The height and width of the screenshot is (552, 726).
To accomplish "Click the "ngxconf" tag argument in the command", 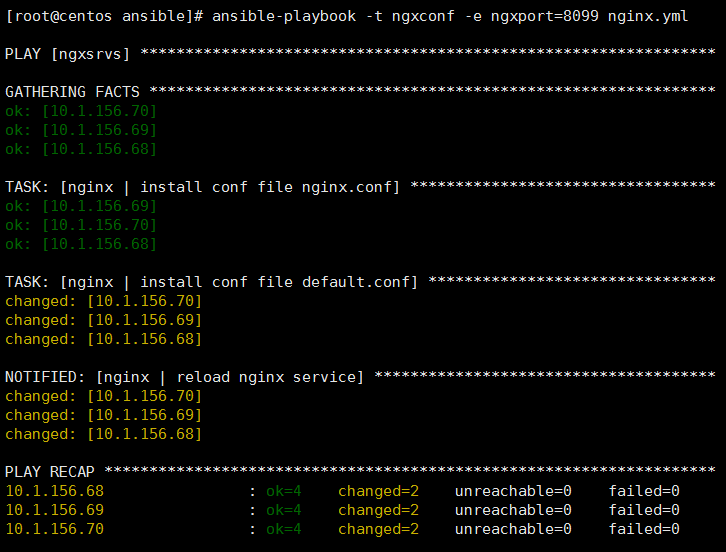I will [423, 16].
